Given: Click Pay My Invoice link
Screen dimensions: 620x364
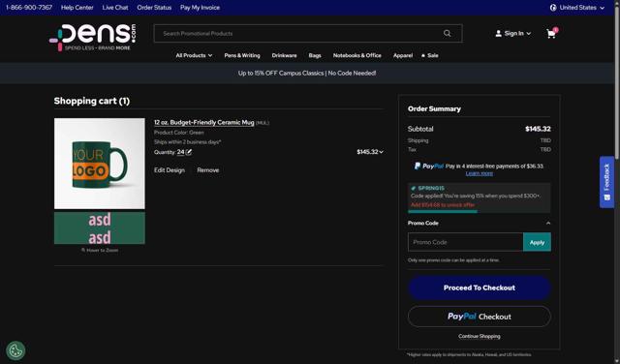Looking at the screenshot, I should [x=200, y=8].
